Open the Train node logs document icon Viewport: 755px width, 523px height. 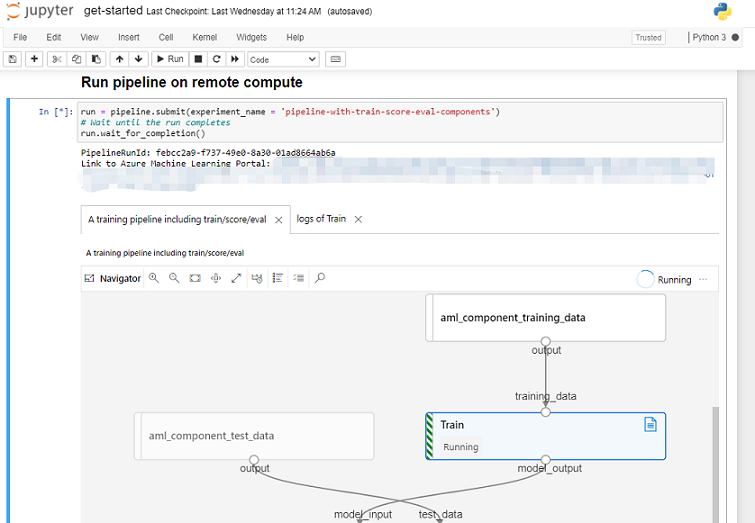click(650, 425)
